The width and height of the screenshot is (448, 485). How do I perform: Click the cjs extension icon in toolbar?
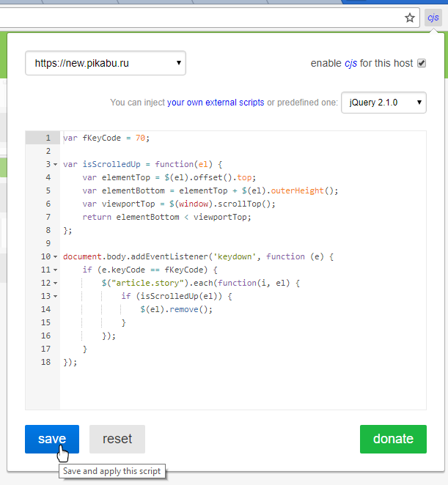point(433,18)
